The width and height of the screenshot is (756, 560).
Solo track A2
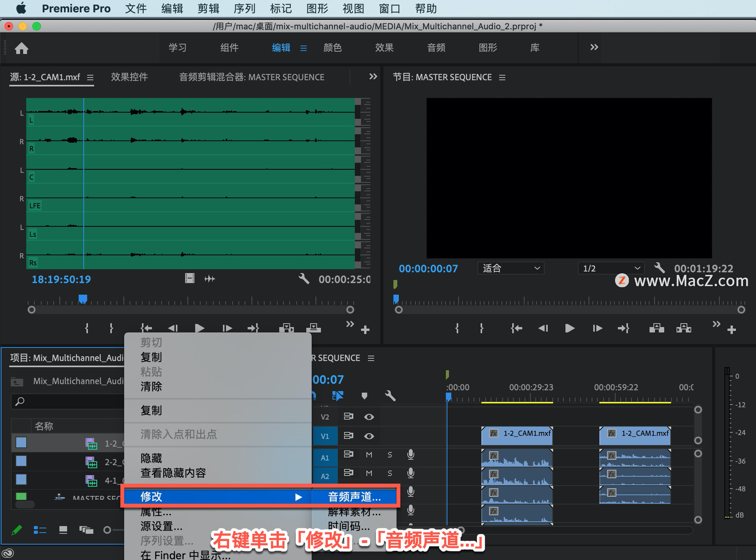click(390, 473)
